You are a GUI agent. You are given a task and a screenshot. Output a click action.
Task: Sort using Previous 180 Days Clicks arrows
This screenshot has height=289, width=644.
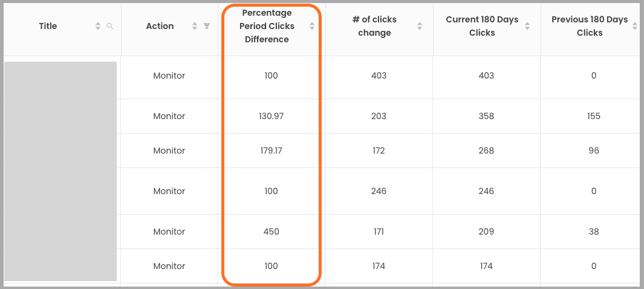(x=634, y=26)
